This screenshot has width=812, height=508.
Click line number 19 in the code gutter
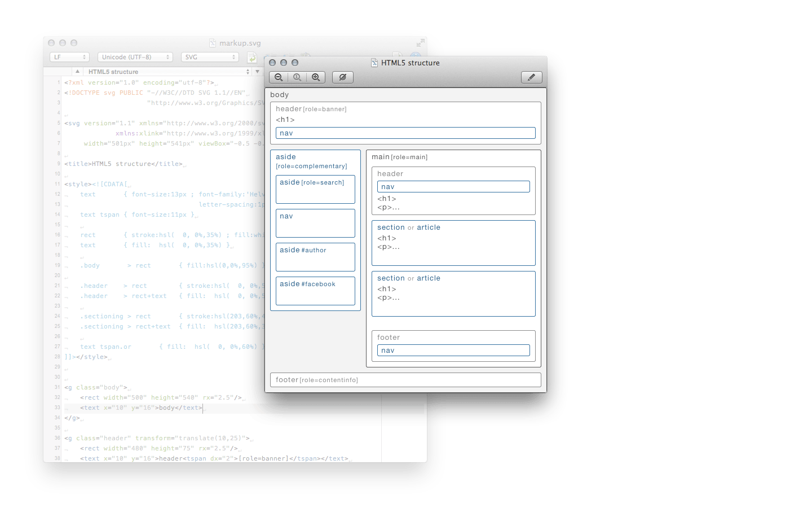tap(57, 265)
